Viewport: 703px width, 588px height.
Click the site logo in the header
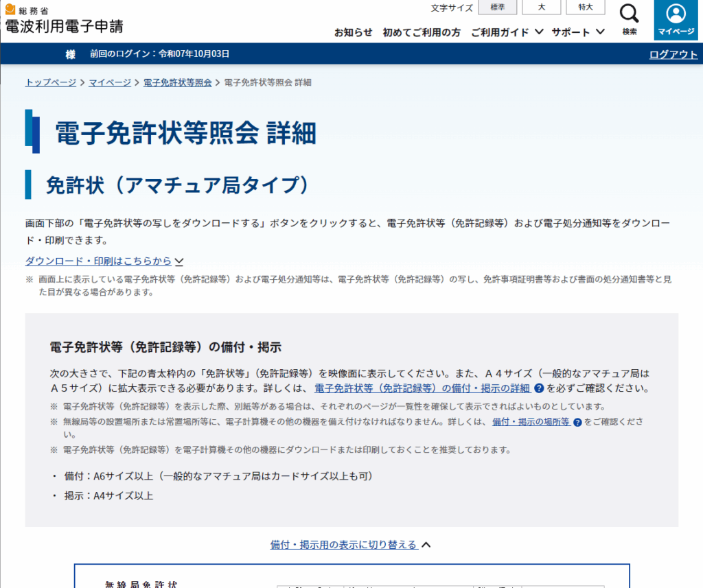(64, 20)
